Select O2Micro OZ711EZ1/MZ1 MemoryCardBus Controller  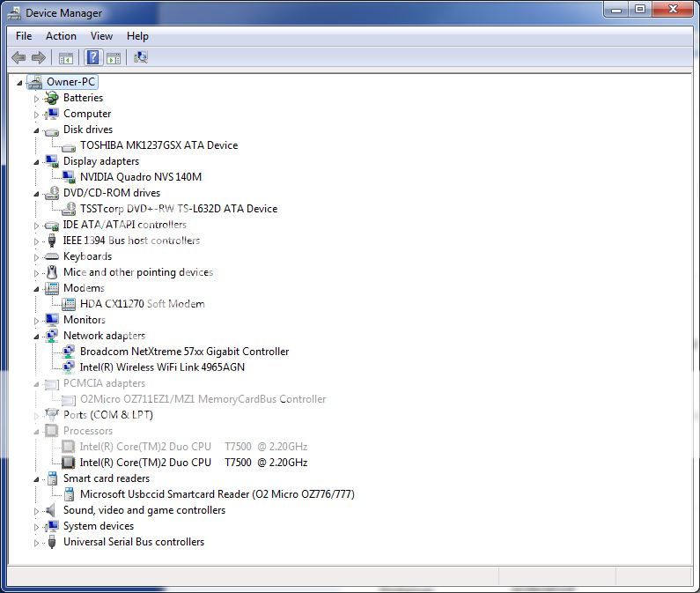(203, 399)
